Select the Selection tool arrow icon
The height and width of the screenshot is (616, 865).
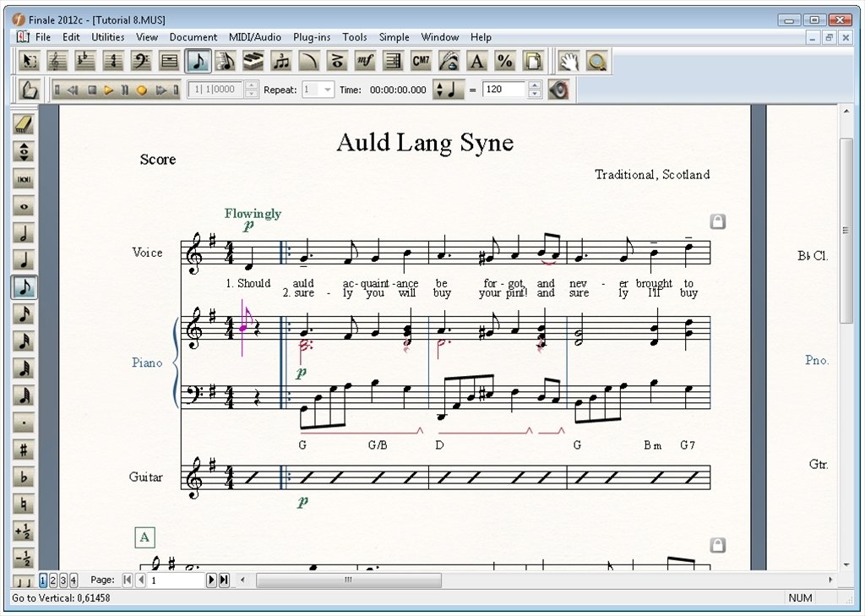(x=30, y=61)
